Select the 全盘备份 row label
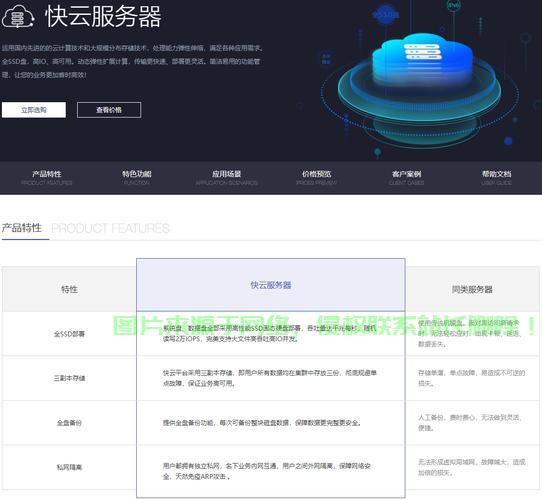This screenshot has height=500, width=542. click(x=69, y=423)
